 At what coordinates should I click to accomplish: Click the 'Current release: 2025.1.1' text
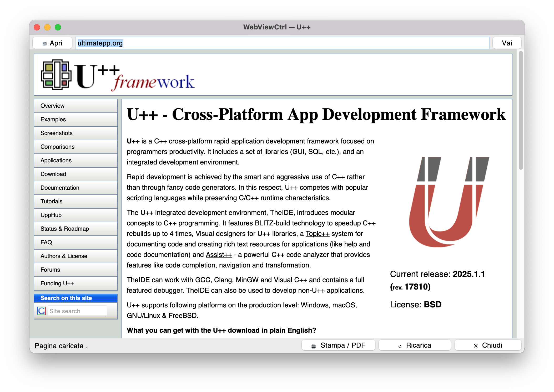click(x=437, y=274)
